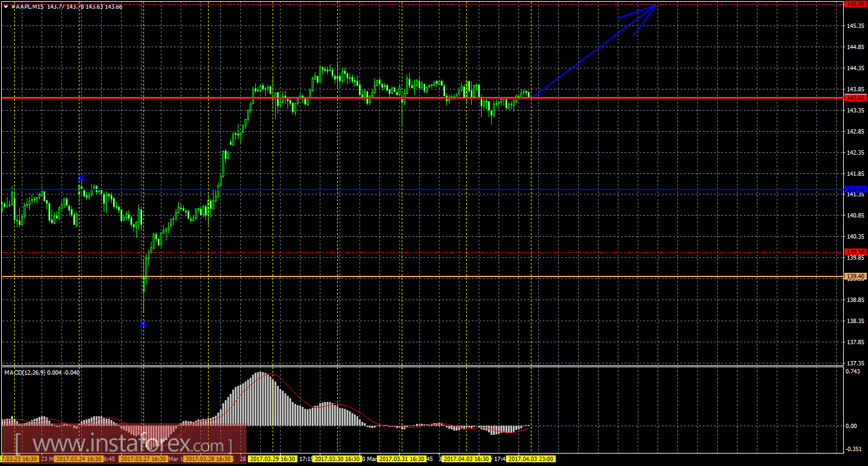Select the 2017.03.28 16:30 time marker

pyautogui.click(x=207, y=459)
